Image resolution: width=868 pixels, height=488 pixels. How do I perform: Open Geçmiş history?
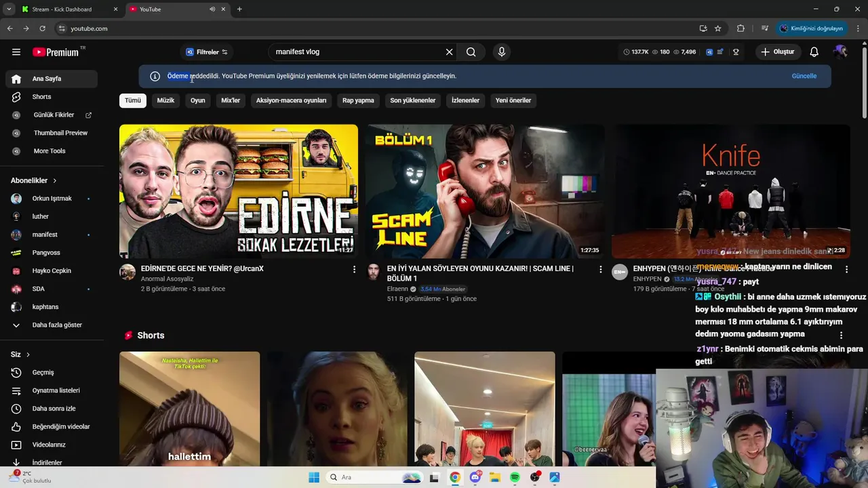(x=52, y=373)
